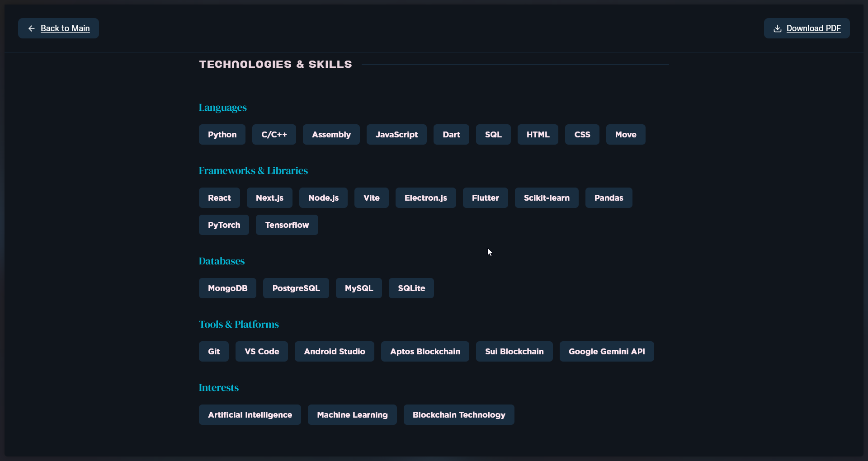This screenshot has height=461, width=868.
Task: Click the C/C++ skill tag
Action: (274, 135)
